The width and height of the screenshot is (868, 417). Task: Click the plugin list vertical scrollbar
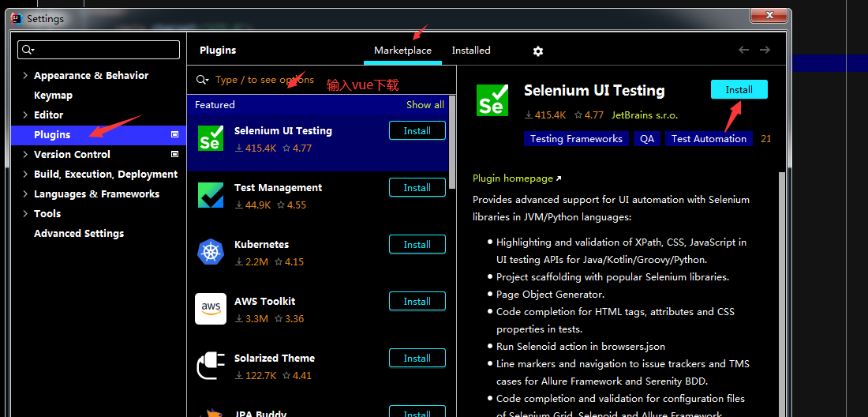[x=451, y=142]
